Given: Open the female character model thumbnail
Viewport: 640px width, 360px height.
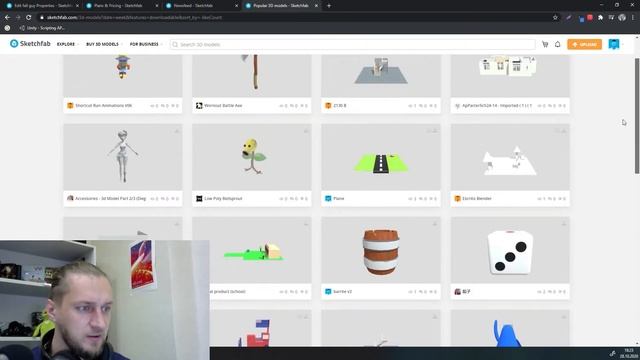Looking at the screenshot, I should pos(123,157).
